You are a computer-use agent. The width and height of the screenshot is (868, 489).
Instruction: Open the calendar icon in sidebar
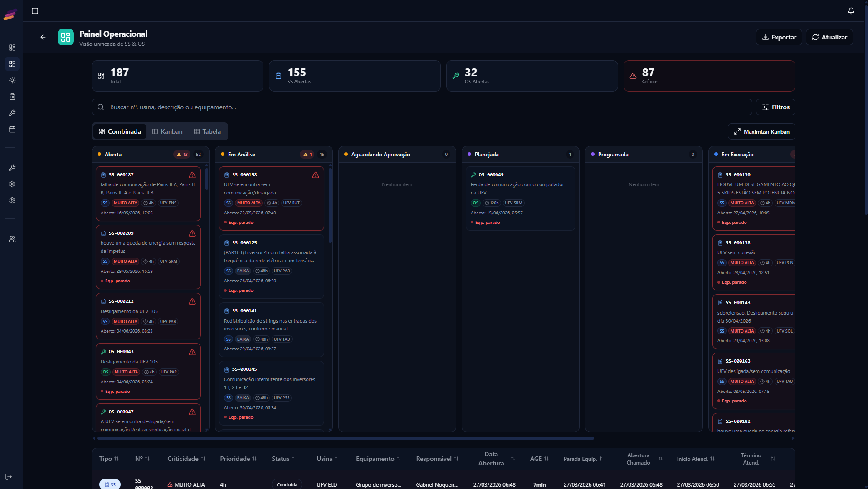coord(12,129)
